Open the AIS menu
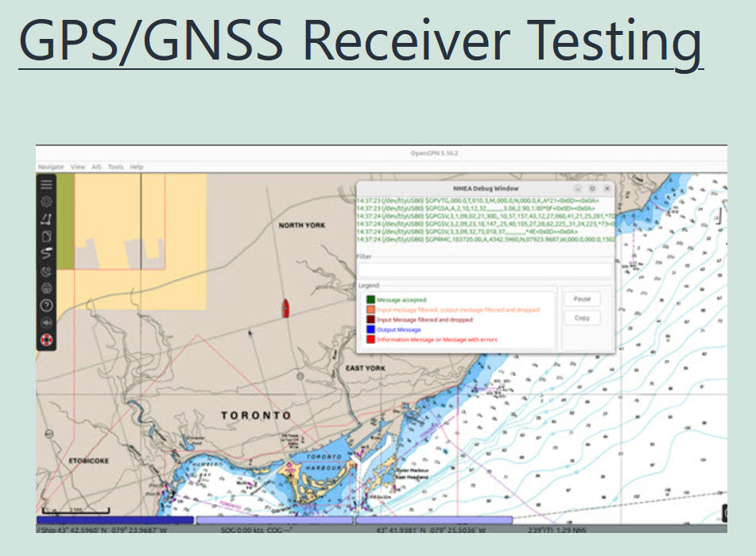Viewport: 756px width, 556px height. click(x=97, y=167)
